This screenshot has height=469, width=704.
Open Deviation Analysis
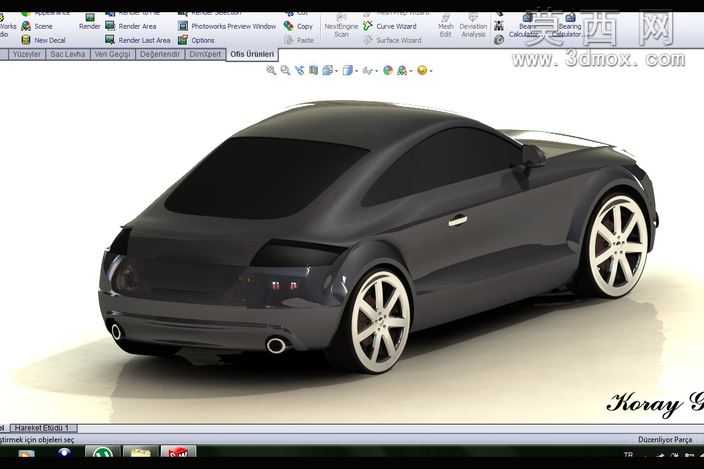tap(473, 26)
